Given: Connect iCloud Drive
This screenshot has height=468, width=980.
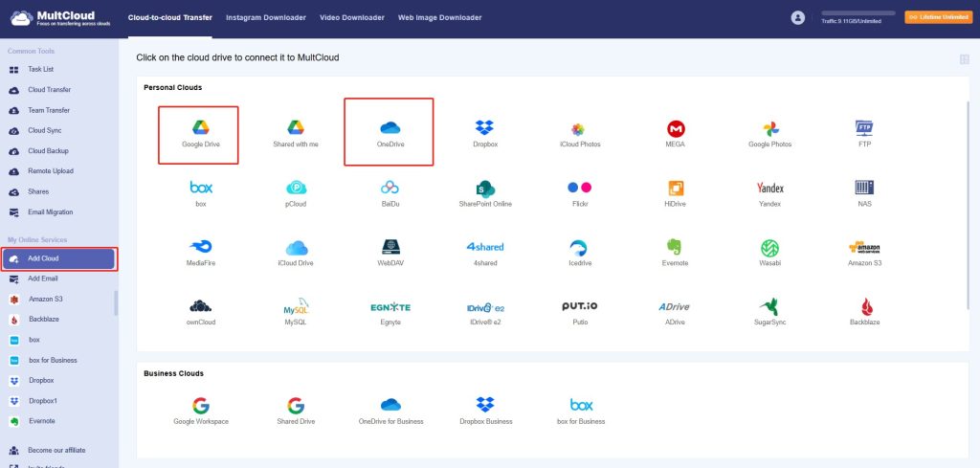Looking at the screenshot, I should click(x=297, y=253).
